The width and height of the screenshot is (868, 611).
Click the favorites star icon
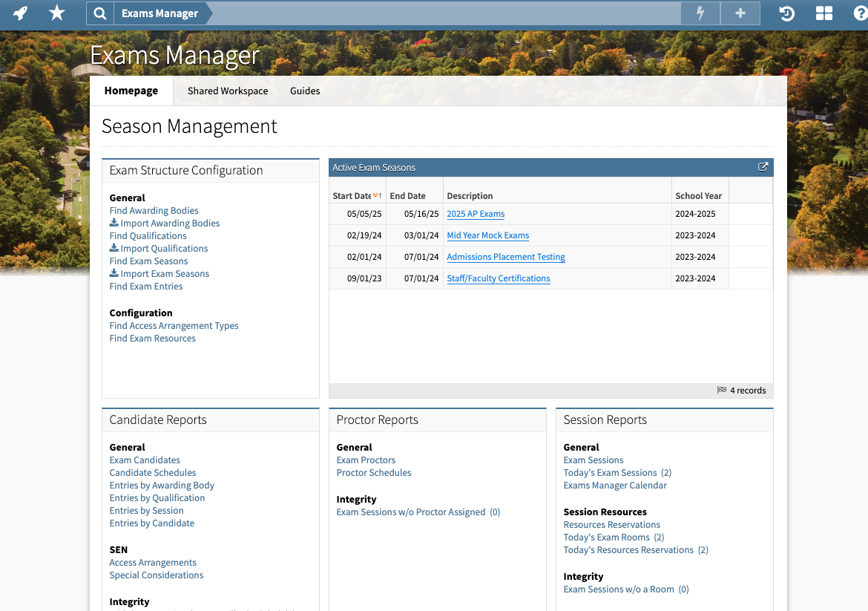pos(57,13)
